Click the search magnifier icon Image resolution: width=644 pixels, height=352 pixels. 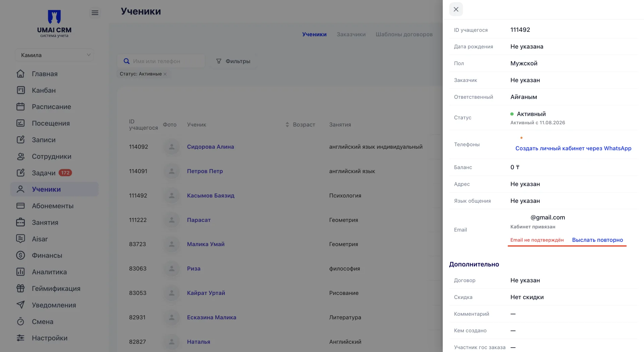[126, 61]
